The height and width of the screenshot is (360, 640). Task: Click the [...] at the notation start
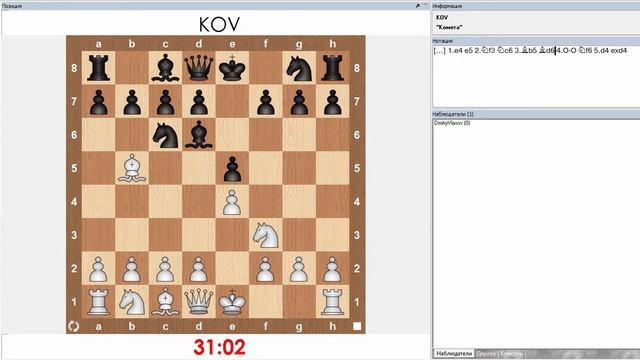pyautogui.click(x=440, y=51)
